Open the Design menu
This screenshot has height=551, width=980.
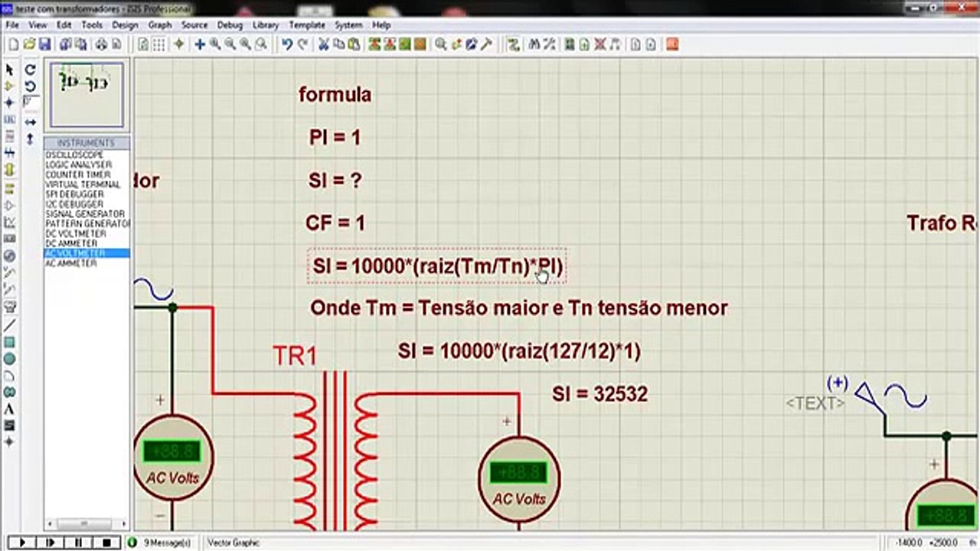coord(126,25)
